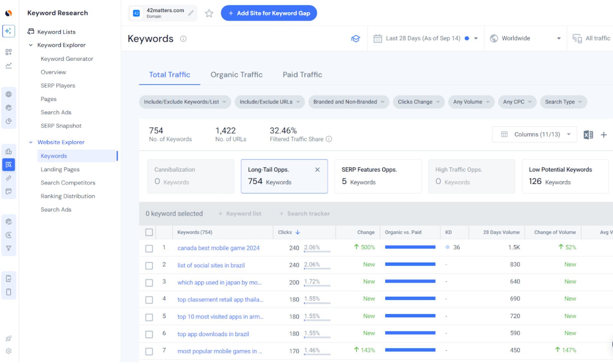This screenshot has height=364, width=613.
Task: Tick the checkbox for 'top app downloads in brazil'
Action: click(149, 334)
